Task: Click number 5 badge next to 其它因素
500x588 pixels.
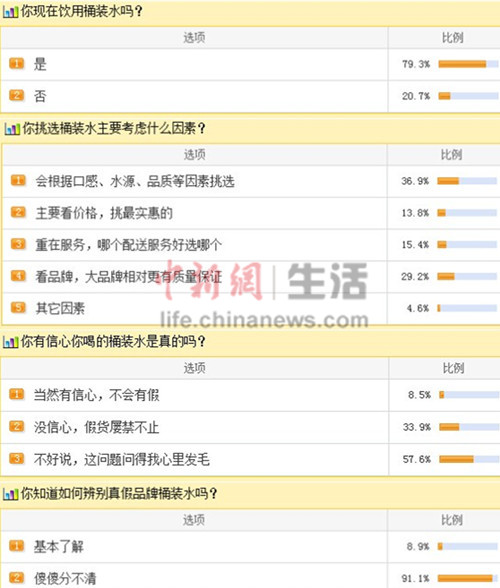Action: [18, 308]
